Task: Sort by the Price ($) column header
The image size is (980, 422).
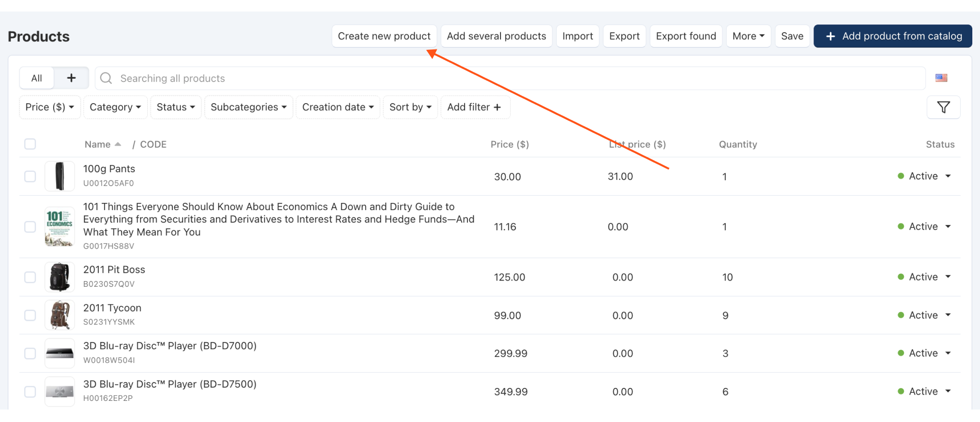Action: (x=509, y=144)
